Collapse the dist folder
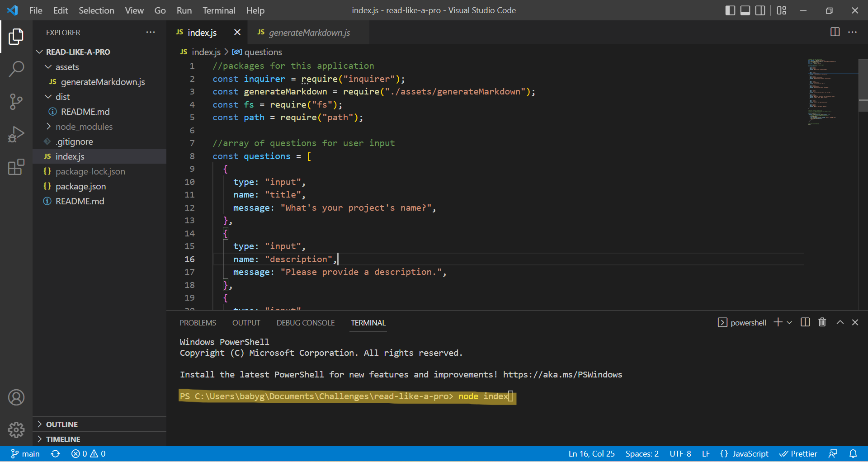Image resolution: width=868 pixels, height=462 pixels. (x=99, y=97)
